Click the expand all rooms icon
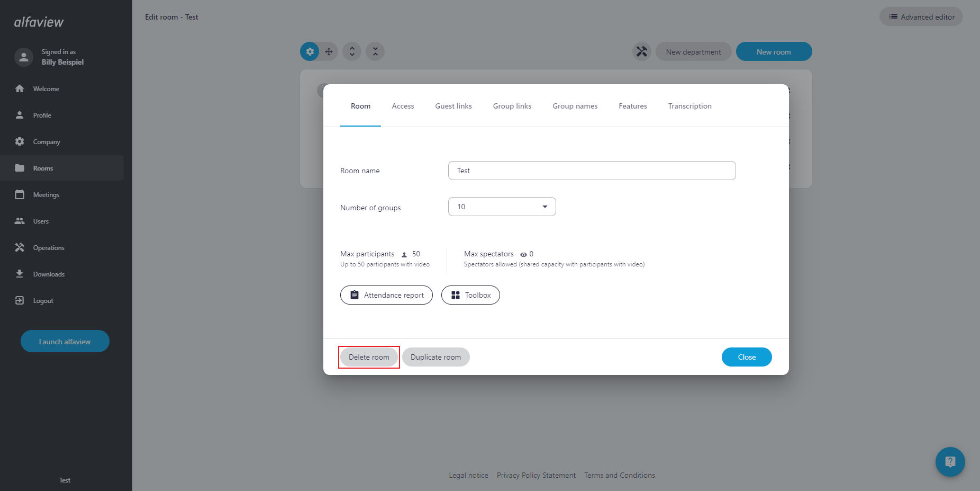The image size is (980, 491). 352,51
